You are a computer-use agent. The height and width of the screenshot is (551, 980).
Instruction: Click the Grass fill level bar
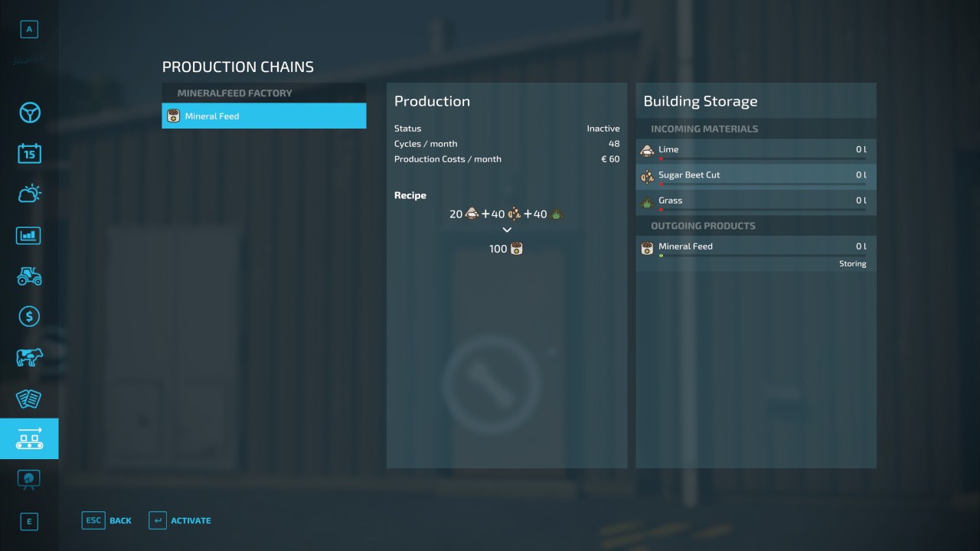pyautogui.click(x=763, y=210)
